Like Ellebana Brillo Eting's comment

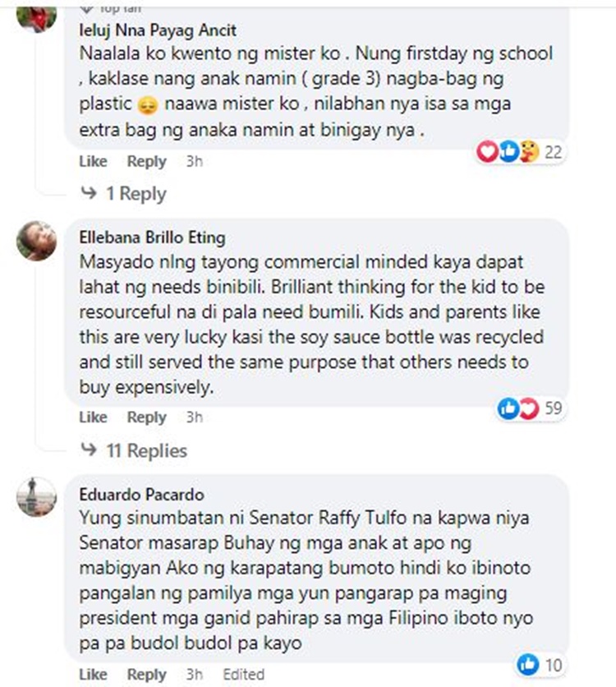tap(93, 417)
